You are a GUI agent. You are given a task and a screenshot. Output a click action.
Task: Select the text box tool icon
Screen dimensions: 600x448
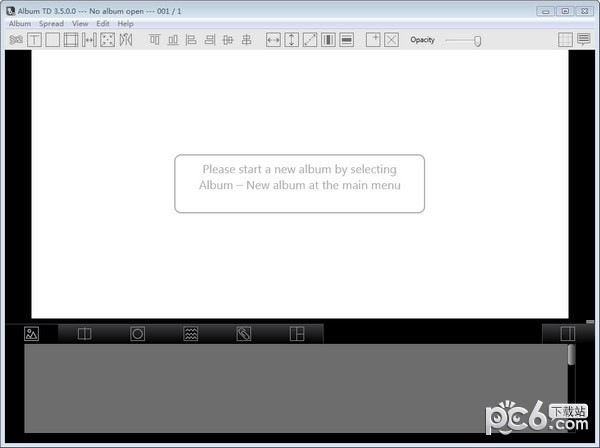(34, 40)
